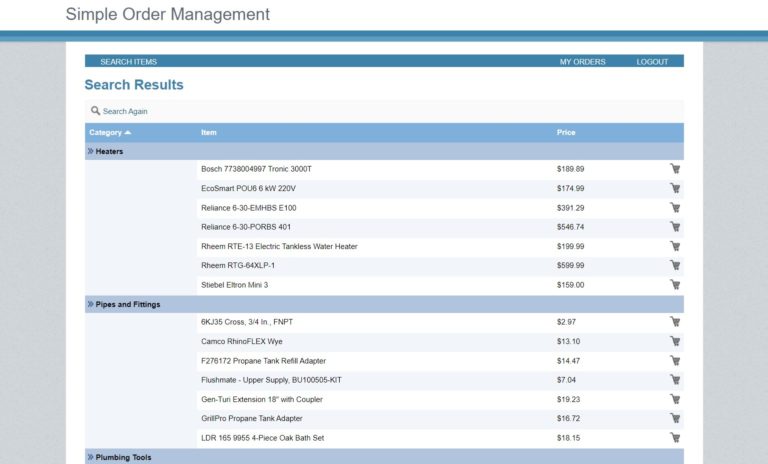Select Camco RhinoFLEX Wye item name
The image size is (768, 464).
[x=241, y=342]
